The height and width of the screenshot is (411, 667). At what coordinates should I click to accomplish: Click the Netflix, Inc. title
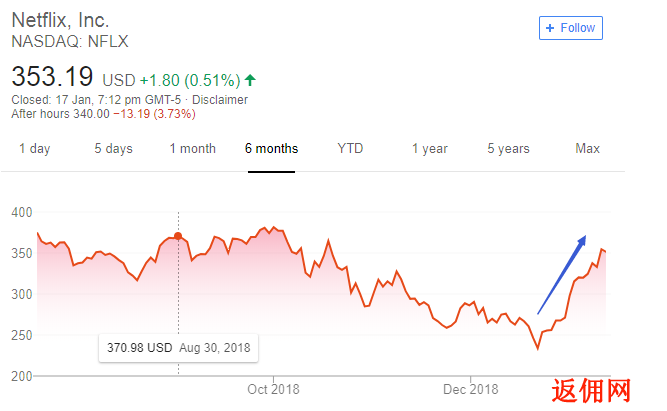[x=60, y=20]
